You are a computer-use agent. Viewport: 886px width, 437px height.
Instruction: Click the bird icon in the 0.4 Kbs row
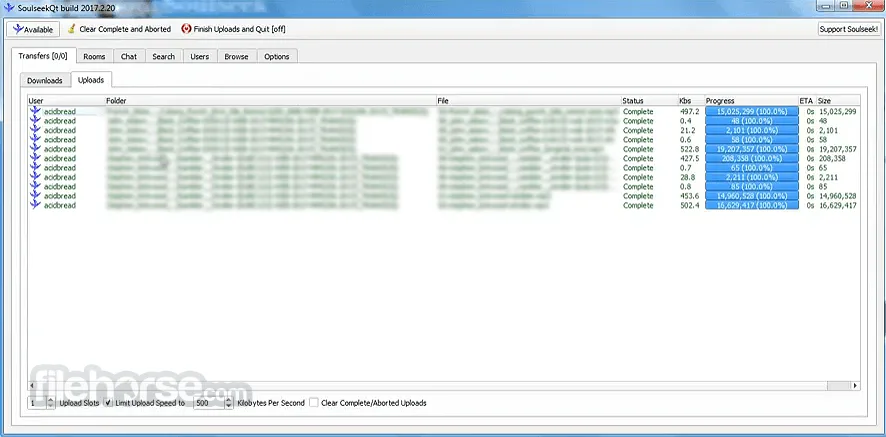tap(35, 121)
